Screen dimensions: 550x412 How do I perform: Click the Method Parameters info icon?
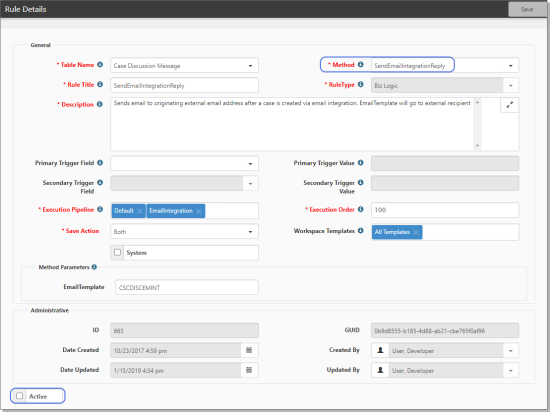pos(94,267)
